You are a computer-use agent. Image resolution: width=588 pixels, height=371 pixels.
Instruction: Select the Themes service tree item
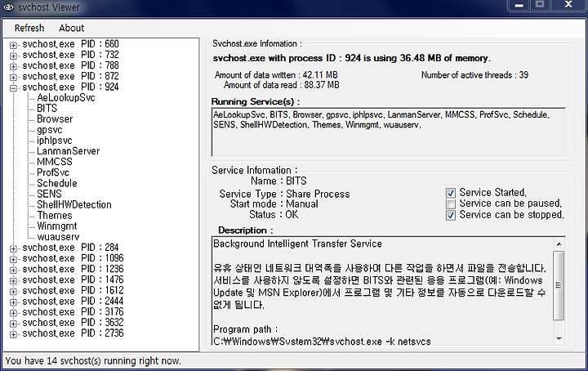[x=55, y=216]
